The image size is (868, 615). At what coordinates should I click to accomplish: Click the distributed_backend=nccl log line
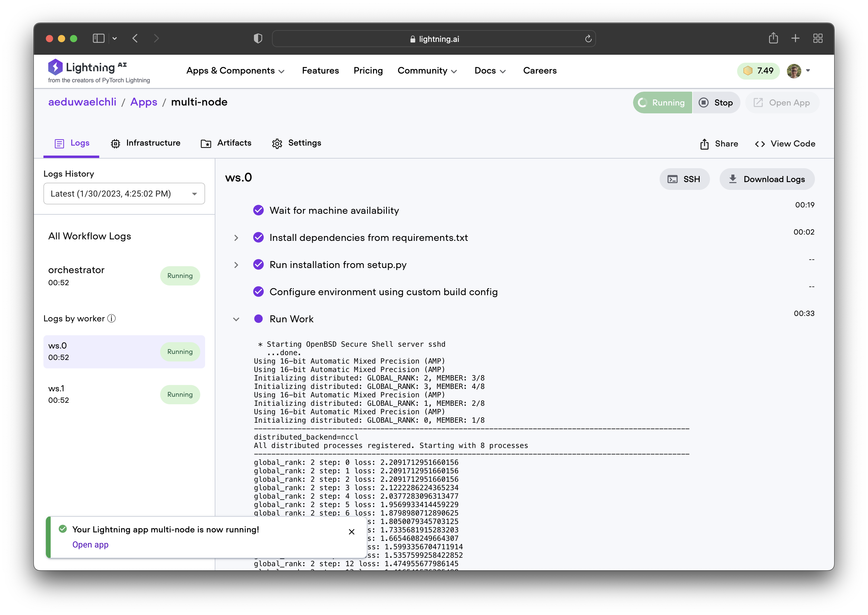pyautogui.click(x=306, y=437)
